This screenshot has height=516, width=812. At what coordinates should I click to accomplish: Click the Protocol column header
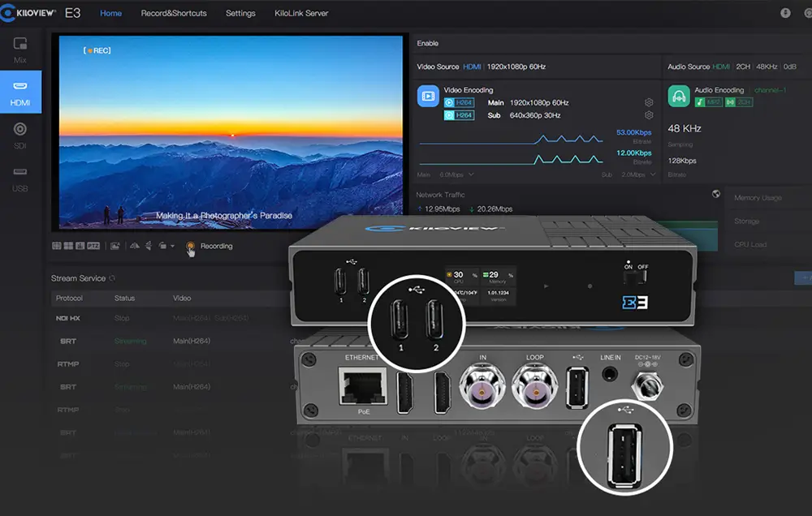69,298
